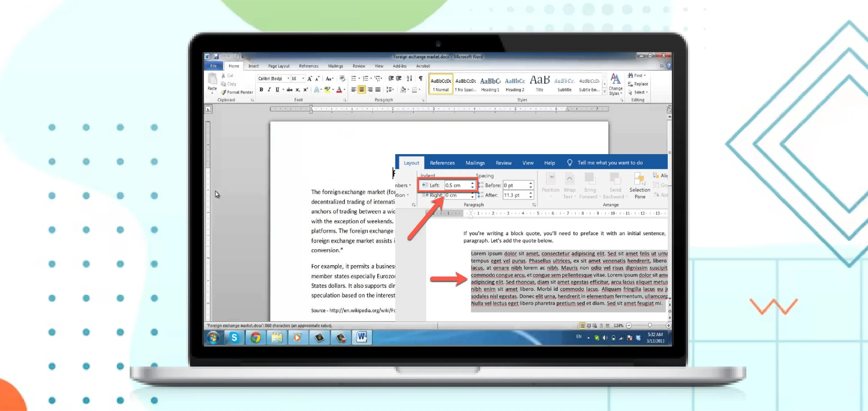Screen dimensions: 868x411
Task: Click the Grow Font icon
Action: 310,79
